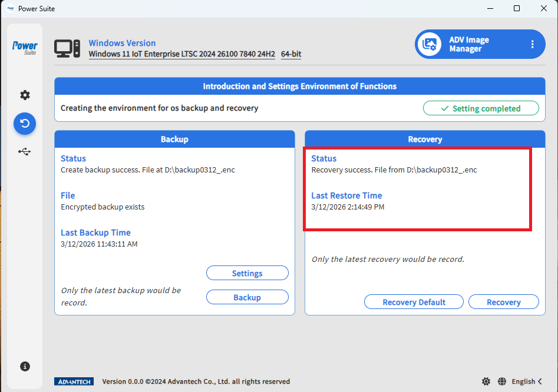
Task: Click 'Creating the environment for os backup' text
Action: [x=160, y=108]
